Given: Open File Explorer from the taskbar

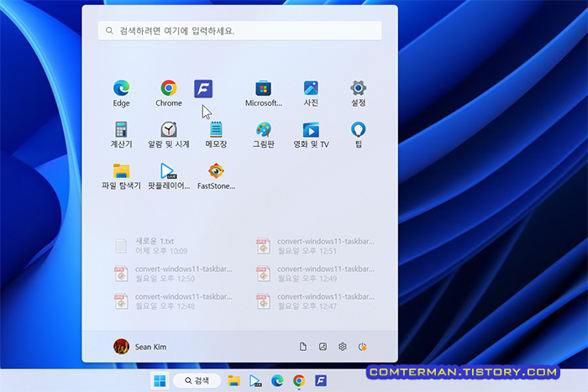Looking at the screenshot, I should pyautogui.click(x=234, y=381).
